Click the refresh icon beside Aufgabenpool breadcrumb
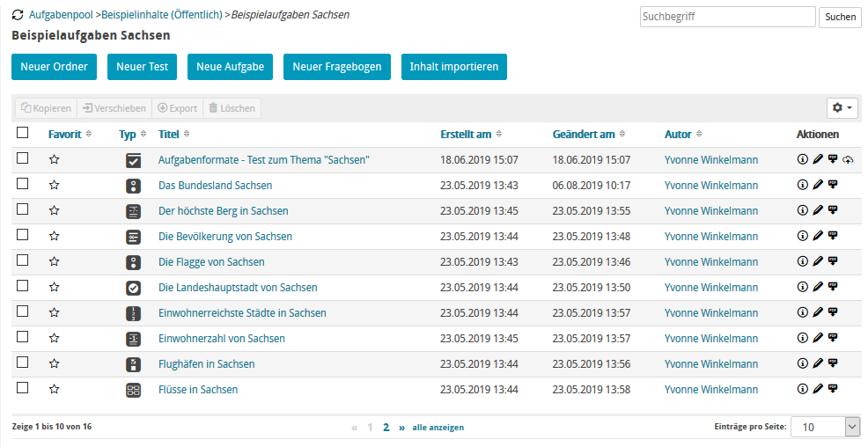 [x=18, y=16]
